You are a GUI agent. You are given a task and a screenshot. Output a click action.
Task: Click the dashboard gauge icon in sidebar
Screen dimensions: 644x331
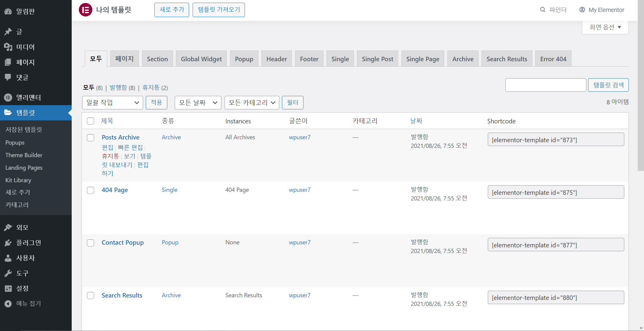click(8, 11)
